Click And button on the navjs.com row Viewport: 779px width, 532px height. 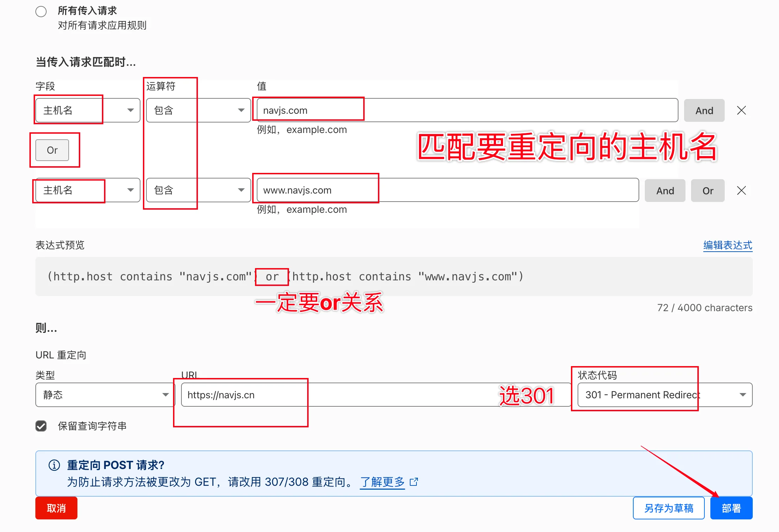[x=704, y=111]
